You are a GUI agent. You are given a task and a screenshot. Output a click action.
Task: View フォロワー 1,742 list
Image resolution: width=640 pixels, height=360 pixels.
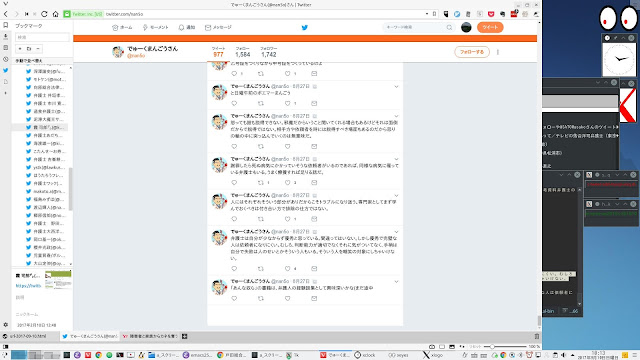269,52
